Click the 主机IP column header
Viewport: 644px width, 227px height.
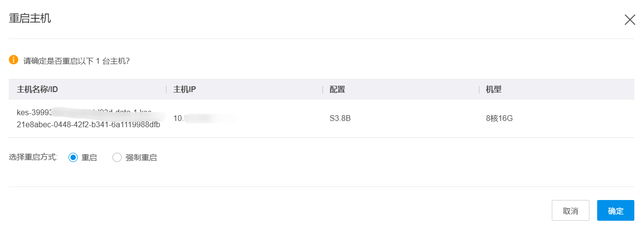pos(184,89)
